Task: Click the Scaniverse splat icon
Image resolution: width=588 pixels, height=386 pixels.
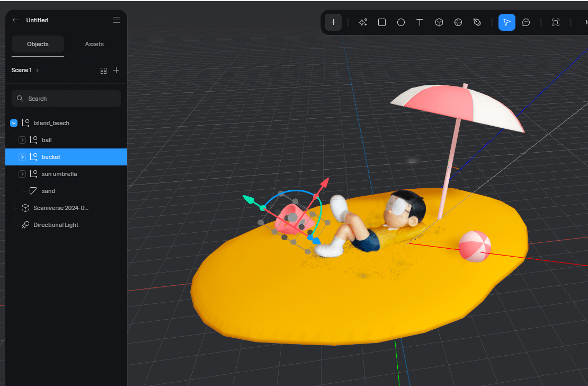Action: [25, 208]
